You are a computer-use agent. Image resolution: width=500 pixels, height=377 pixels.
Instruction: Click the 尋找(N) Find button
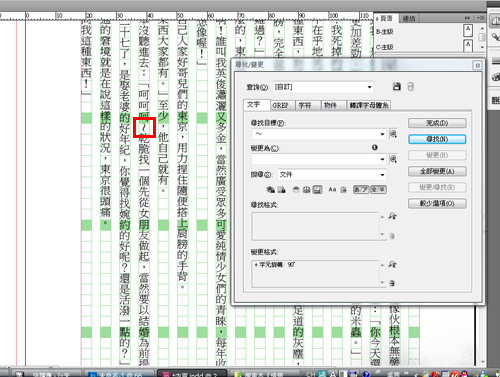pyautogui.click(x=437, y=139)
